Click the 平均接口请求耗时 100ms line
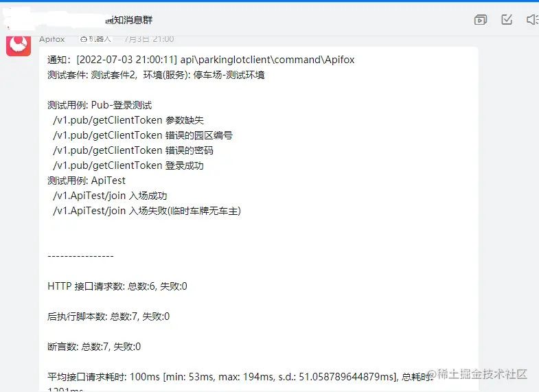The width and height of the screenshot is (539, 392). [x=240, y=377]
